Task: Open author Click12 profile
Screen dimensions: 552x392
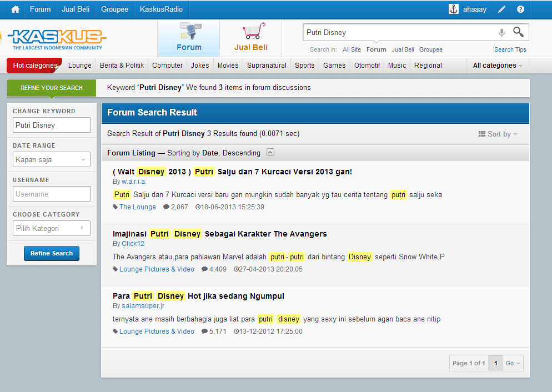Action: click(133, 244)
